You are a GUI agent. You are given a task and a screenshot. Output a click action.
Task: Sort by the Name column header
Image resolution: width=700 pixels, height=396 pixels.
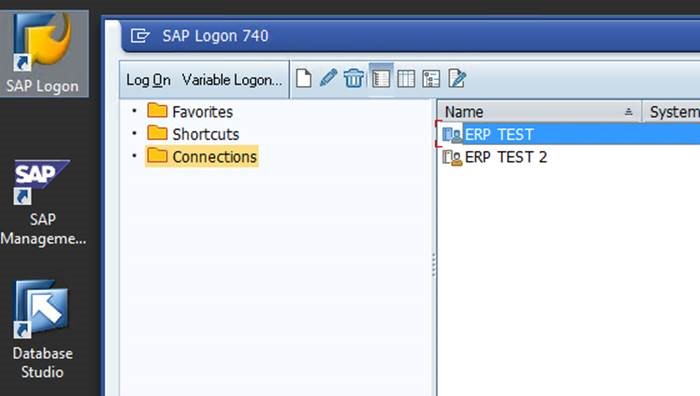tap(539, 112)
